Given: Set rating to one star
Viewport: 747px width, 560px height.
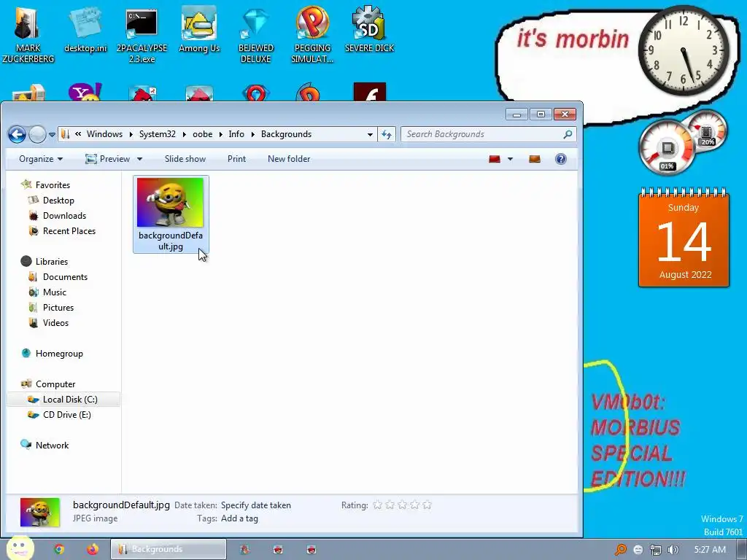Looking at the screenshot, I should 378,505.
